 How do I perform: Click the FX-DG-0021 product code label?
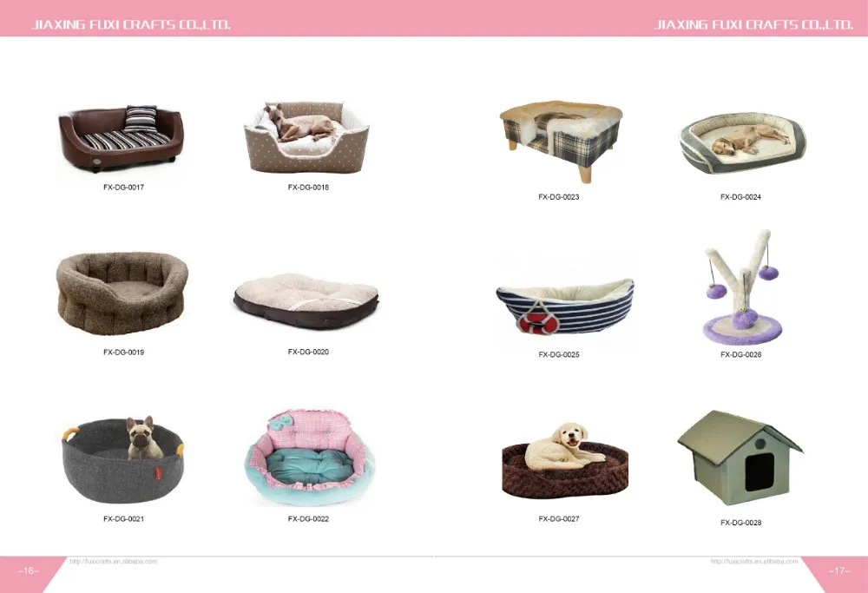(123, 519)
